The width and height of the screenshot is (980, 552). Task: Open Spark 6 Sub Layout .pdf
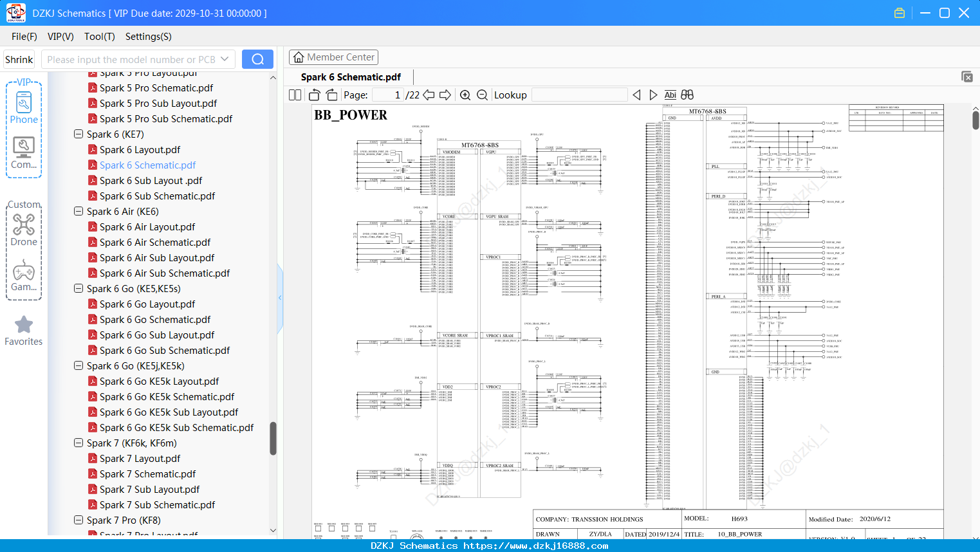tap(151, 181)
